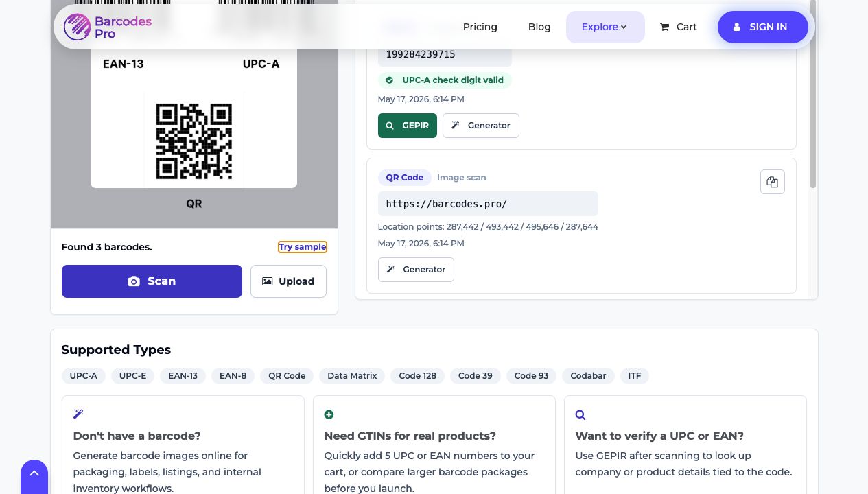Image resolution: width=868 pixels, height=494 pixels.
Task: Click the Found 3 barcodes status text
Action: [107, 247]
